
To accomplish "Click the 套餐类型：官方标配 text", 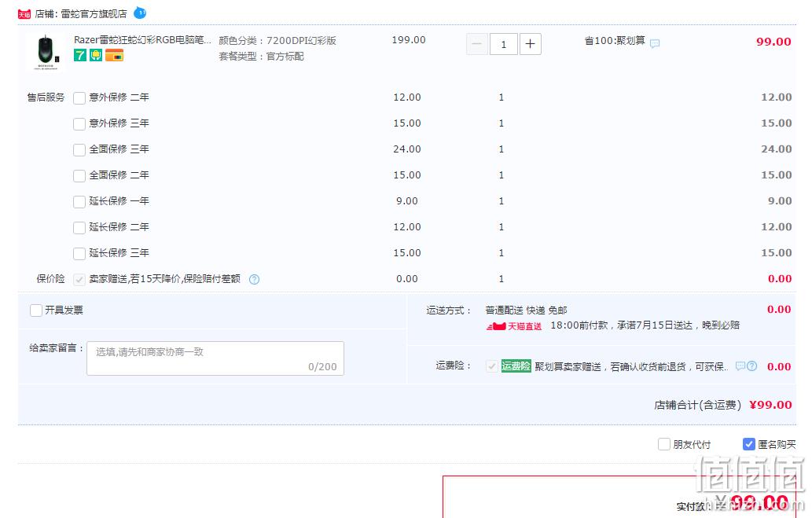I will (261, 56).
